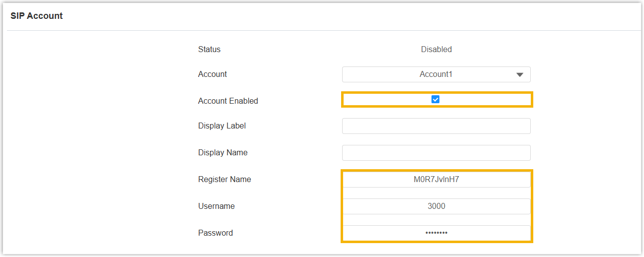
Task: Click the Account dropdown arrow
Action: [520, 75]
